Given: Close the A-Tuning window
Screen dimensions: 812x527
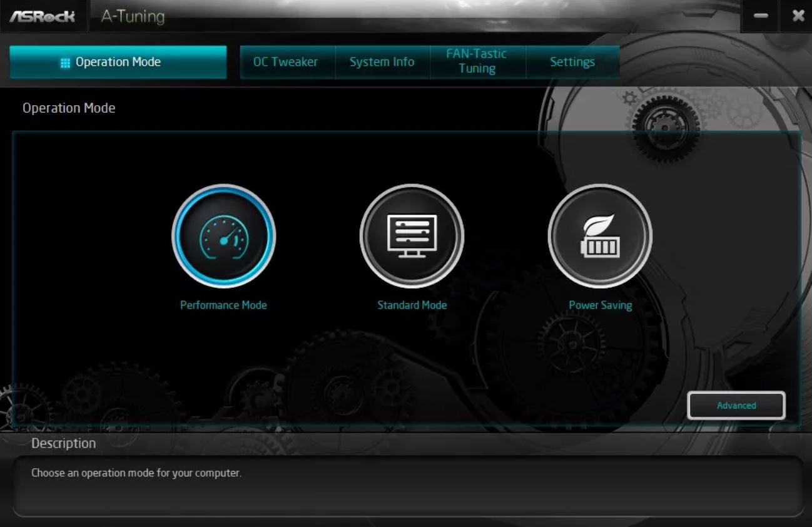Looking at the screenshot, I should coord(798,16).
